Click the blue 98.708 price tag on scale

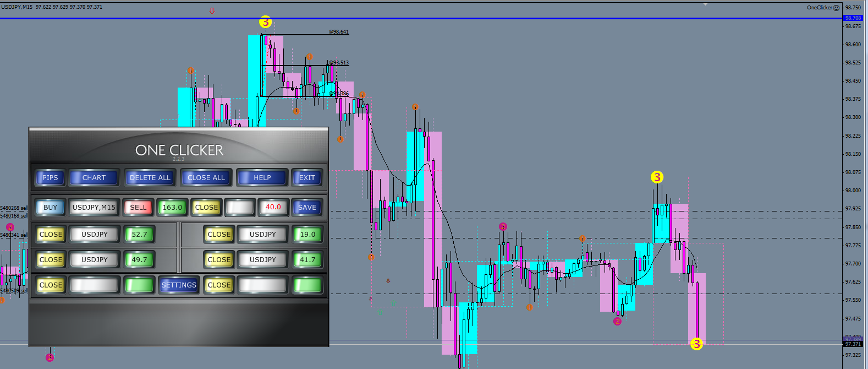point(853,18)
